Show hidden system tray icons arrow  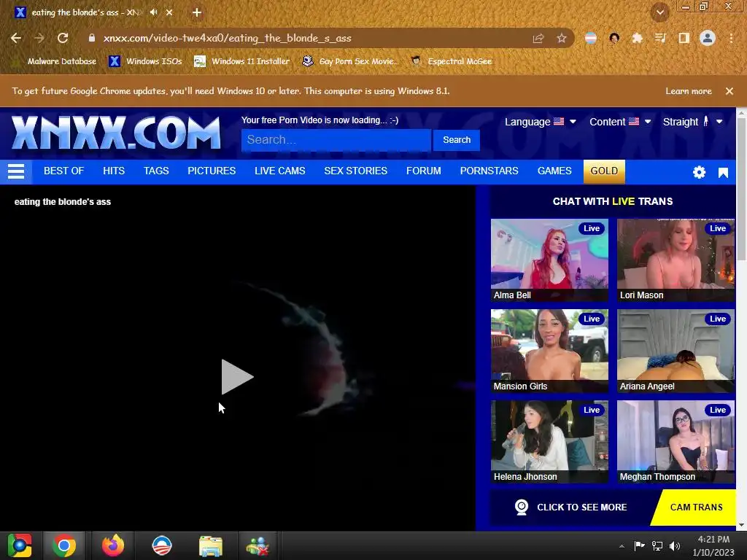tap(622, 546)
